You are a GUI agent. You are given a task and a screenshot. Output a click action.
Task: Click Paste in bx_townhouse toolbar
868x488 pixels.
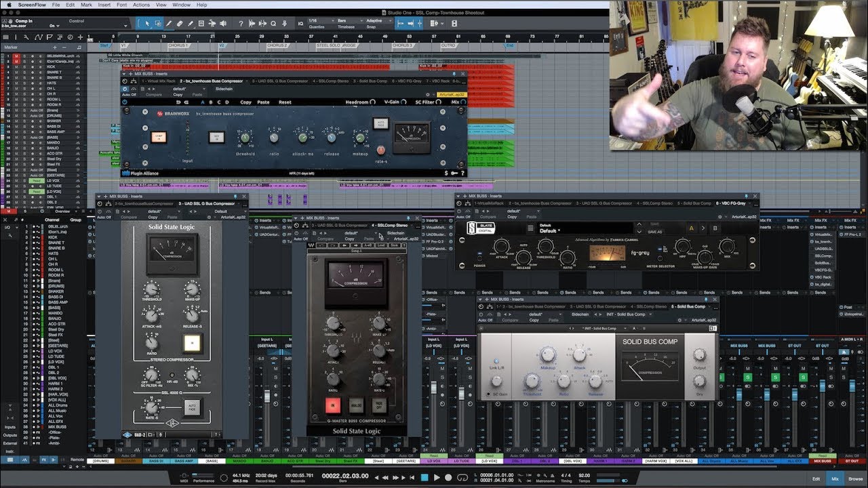[x=263, y=102]
